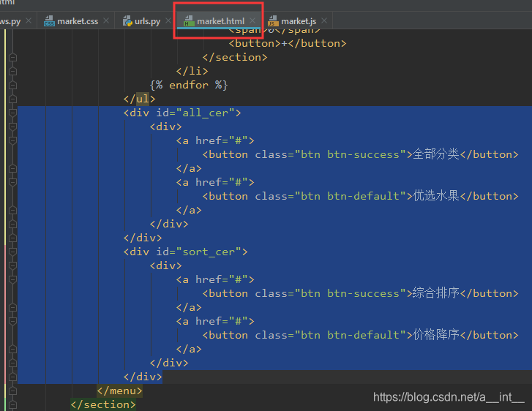Close the partially visible ws.py tab
The width and height of the screenshot is (532, 411).
[x=29, y=20]
